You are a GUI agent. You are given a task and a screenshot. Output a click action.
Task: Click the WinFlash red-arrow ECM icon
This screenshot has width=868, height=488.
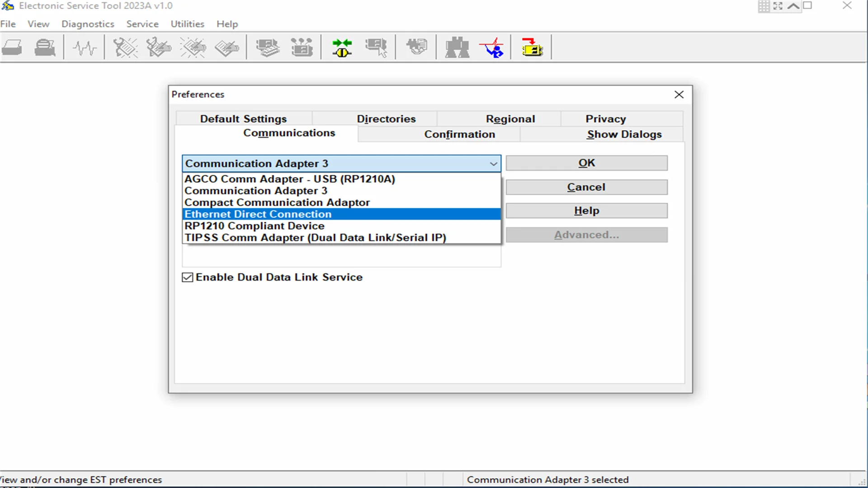click(x=532, y=47)
